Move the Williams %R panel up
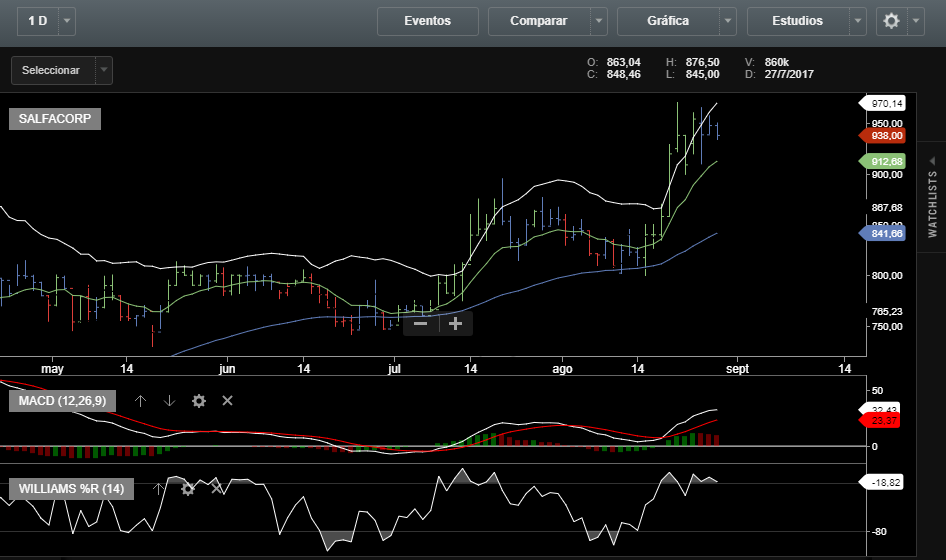 (157, 489)
